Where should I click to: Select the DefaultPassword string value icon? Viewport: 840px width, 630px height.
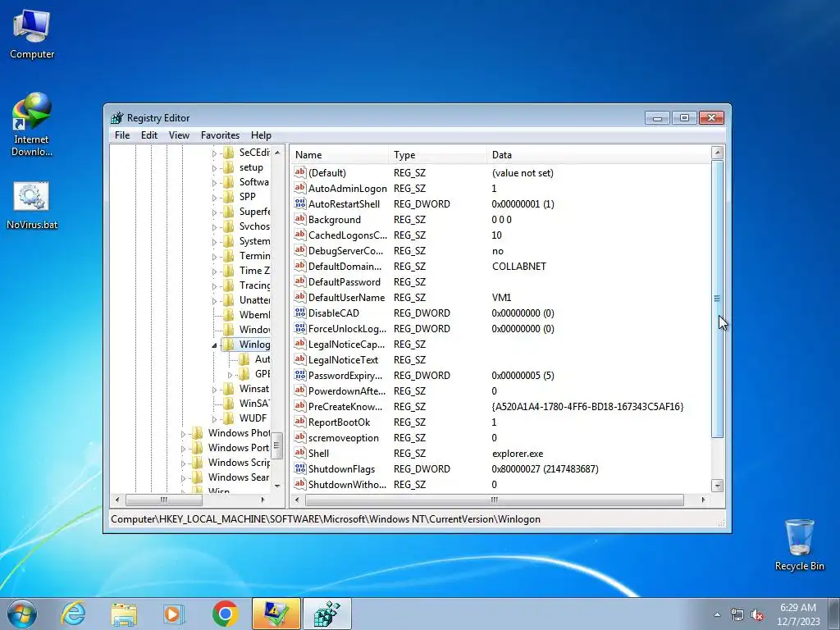(300, 281)
